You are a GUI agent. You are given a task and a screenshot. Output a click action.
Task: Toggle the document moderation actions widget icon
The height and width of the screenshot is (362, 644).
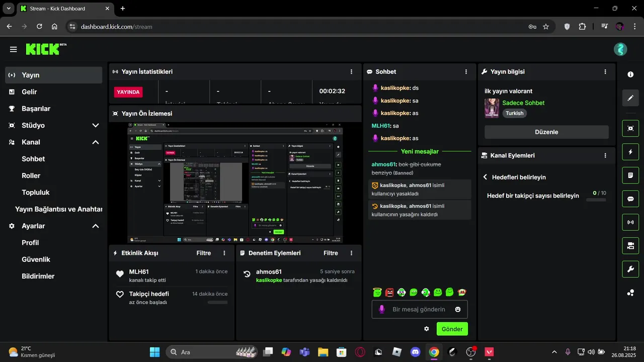(630, 175)
